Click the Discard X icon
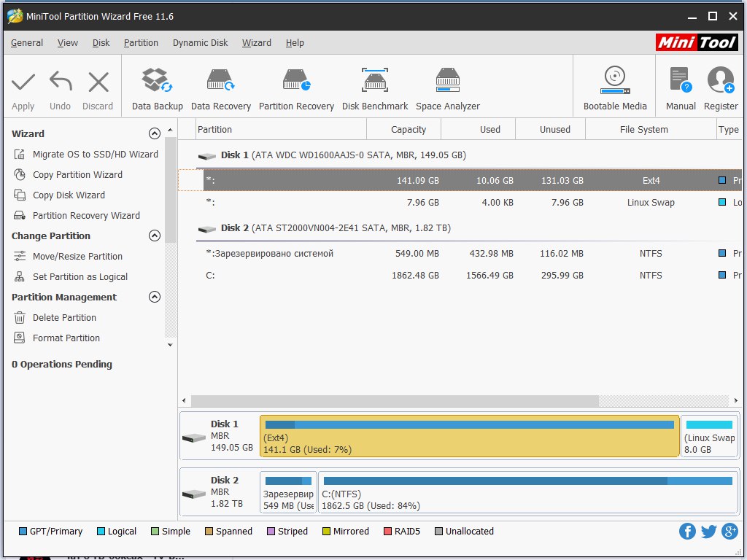 point(98,82)
